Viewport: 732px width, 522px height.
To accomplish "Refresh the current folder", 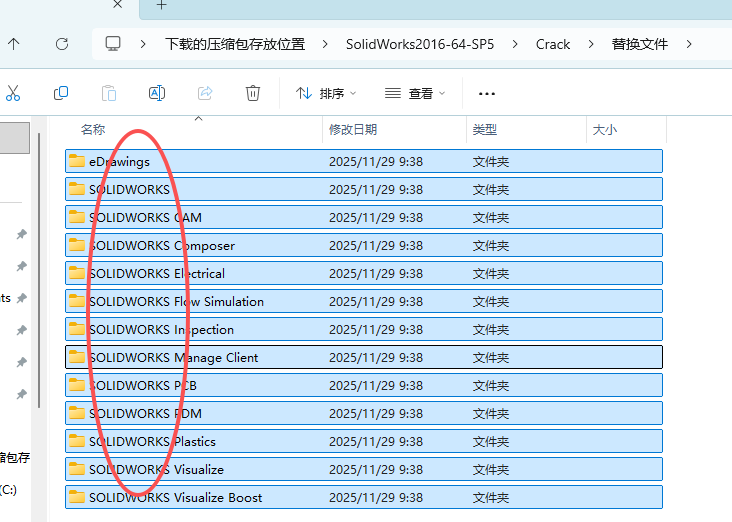I will pyautogui.click(x=62, y=44).
